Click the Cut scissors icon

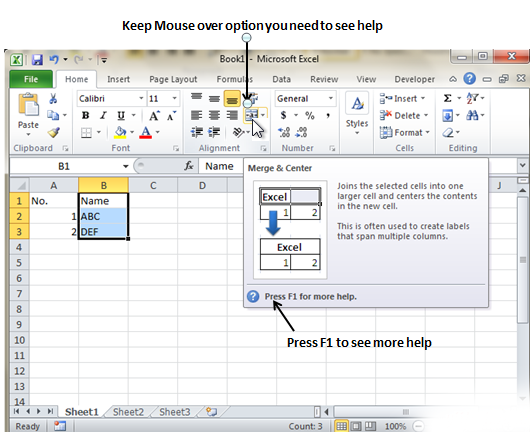pos(53,99)
